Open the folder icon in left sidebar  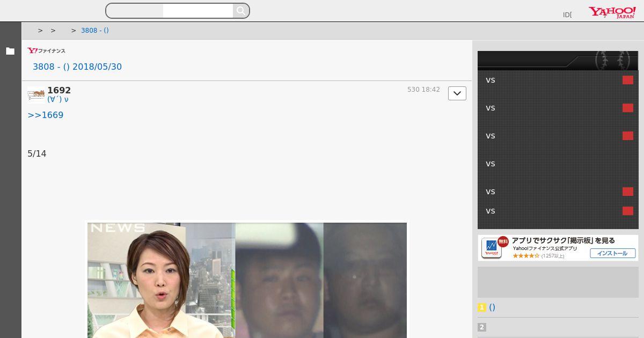coord(10,52)
